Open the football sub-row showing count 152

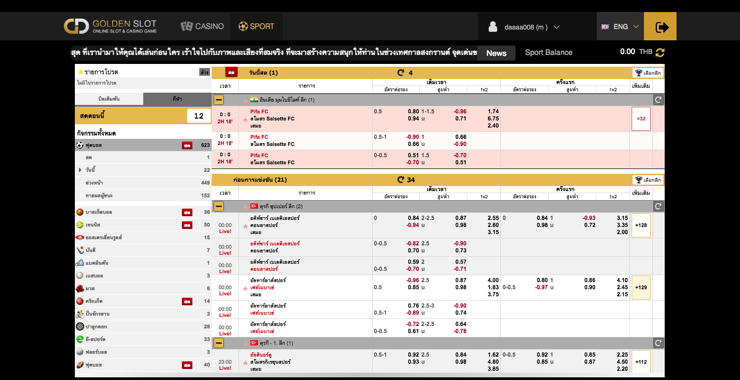(143, 195)
